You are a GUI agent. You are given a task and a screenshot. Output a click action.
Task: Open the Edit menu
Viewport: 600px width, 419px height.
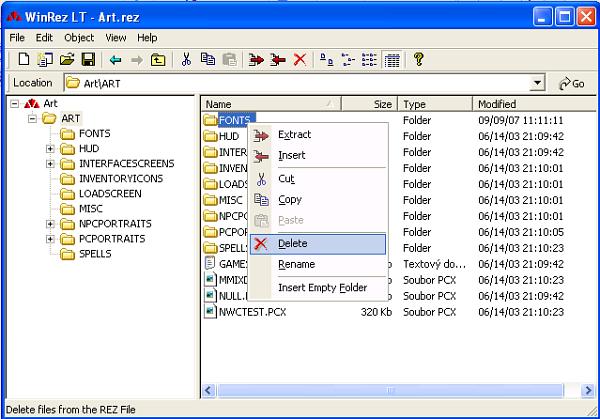pyautogui.click(x=44, y=37)
